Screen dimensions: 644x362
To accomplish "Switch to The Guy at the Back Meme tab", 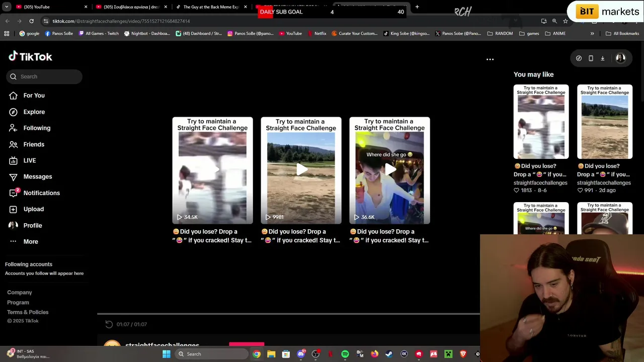I will click(x=211, y=7).
